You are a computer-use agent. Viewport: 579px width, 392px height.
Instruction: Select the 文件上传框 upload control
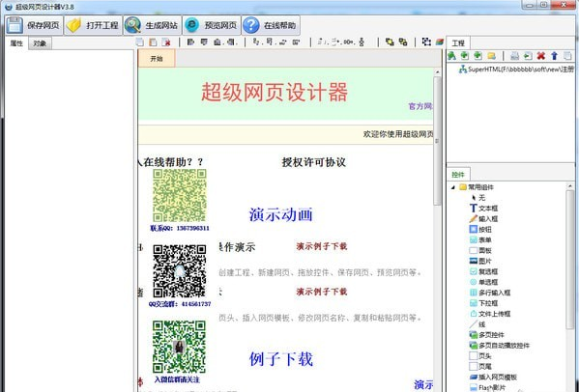pos(490,314)
